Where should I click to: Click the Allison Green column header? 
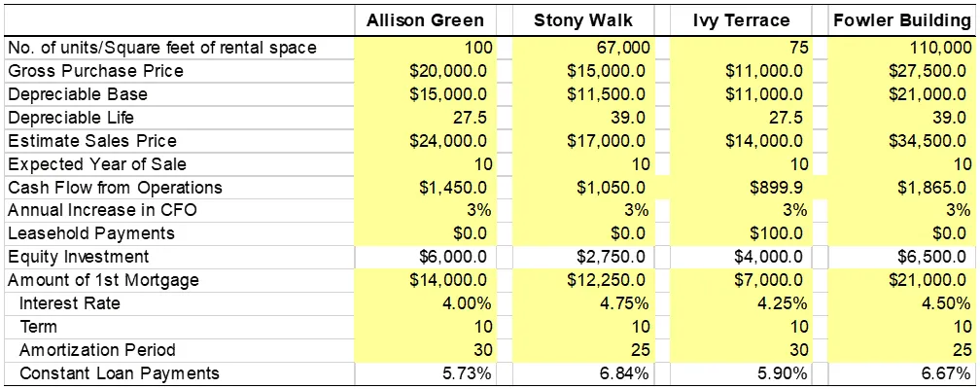tap(428, 21)
